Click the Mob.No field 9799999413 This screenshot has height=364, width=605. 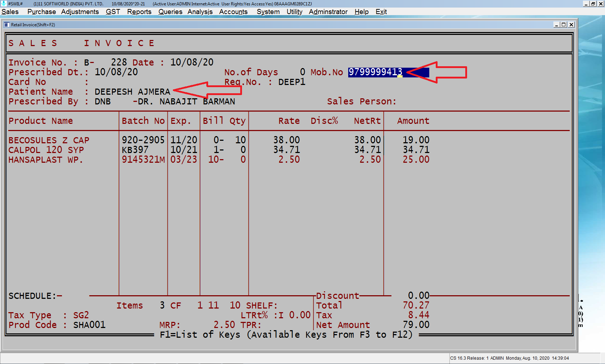pos(389,72)
